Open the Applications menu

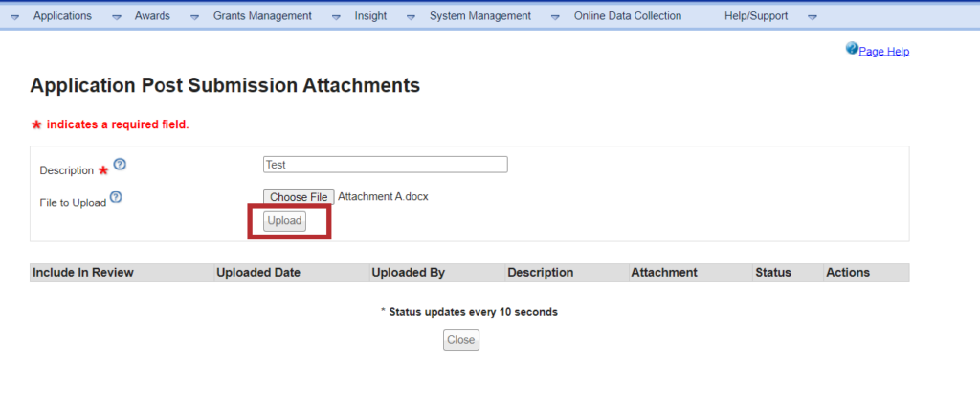pyautogui.click(x=62, y=16)
